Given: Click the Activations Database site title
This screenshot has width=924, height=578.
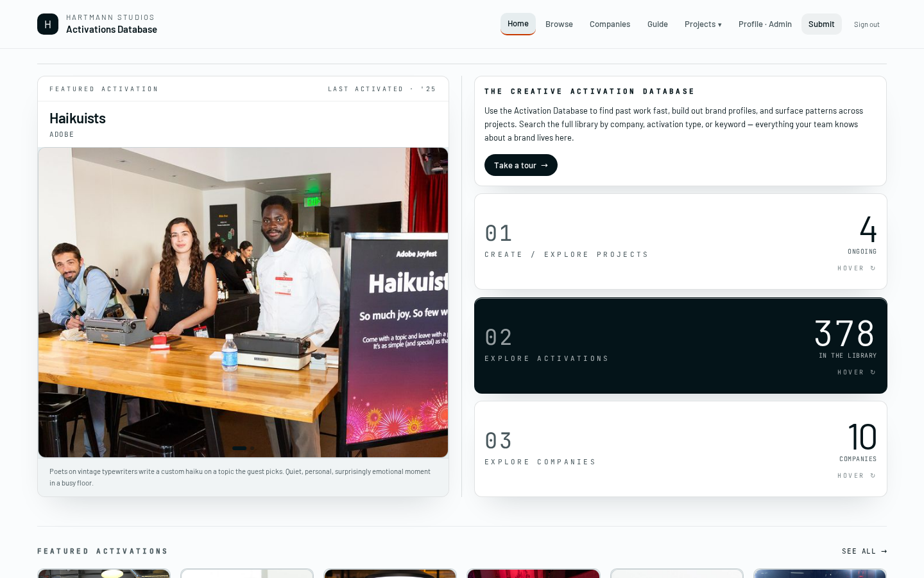Looking at the screenshot, I should click(112, 30).
